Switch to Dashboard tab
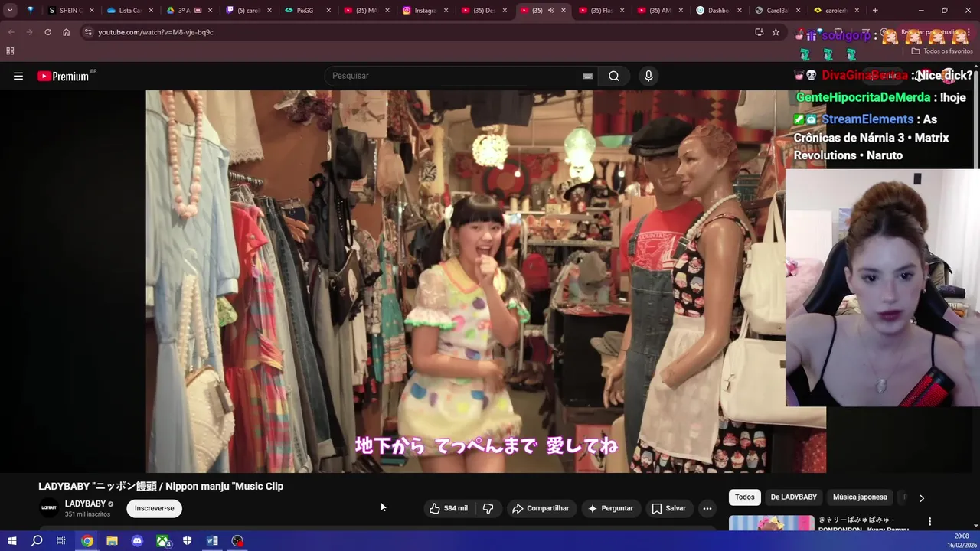 (720, 11)
